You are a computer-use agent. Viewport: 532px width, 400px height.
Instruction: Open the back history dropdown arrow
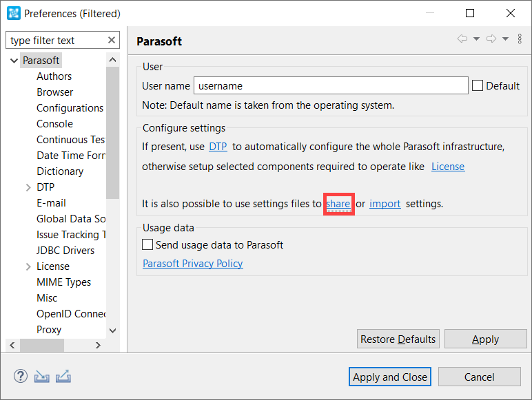click(x=476, y=39)
